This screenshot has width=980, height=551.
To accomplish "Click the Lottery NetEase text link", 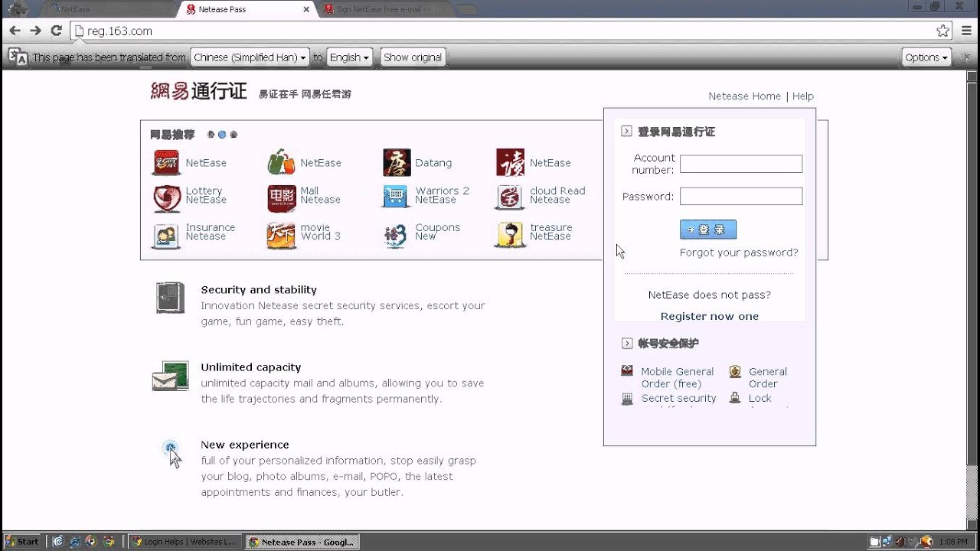I will (x=205, y=195).
